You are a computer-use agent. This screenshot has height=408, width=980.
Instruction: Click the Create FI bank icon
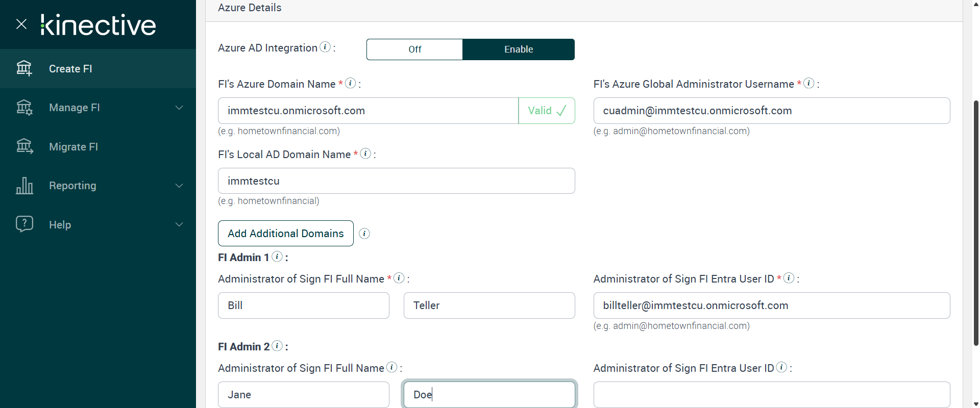coord(24,68)
